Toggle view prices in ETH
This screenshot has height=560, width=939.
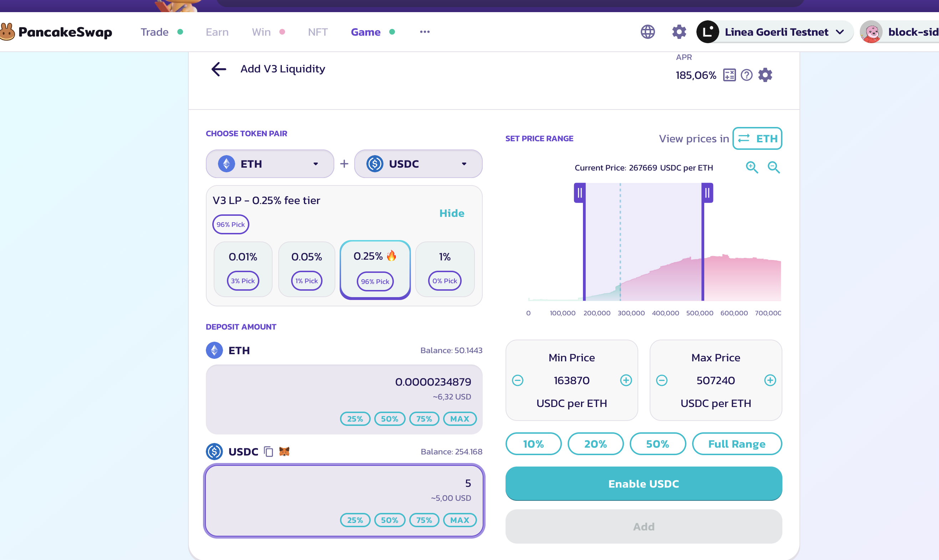point(757,138)
